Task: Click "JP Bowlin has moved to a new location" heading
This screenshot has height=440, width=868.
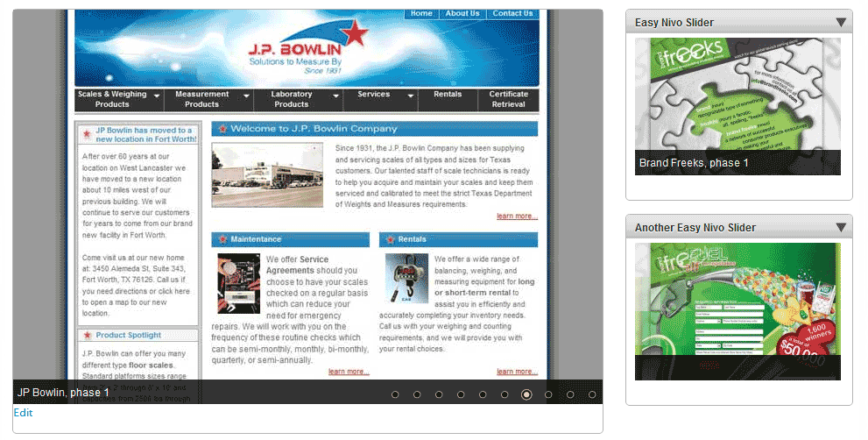Action: point(146,135)
